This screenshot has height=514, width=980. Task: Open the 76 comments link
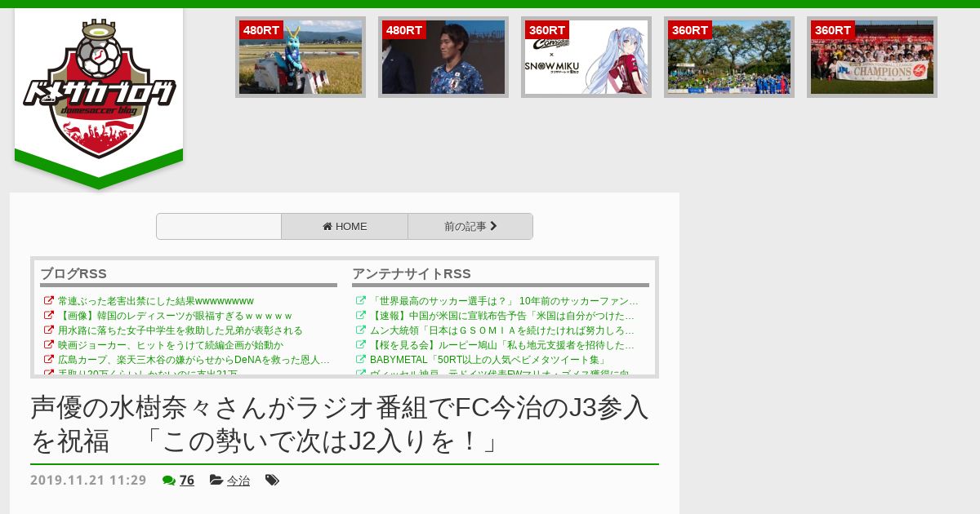click(x=187, y=481)
